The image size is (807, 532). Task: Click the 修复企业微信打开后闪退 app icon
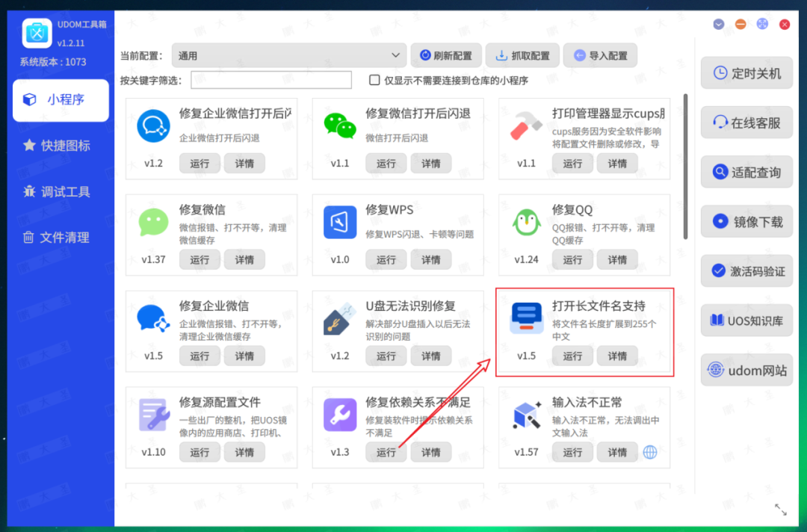(153, 126)
